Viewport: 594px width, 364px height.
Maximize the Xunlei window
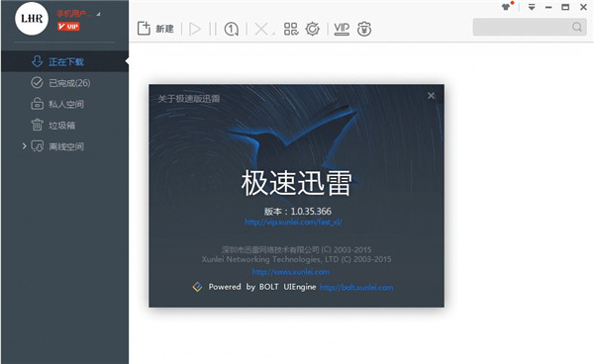pyautogui.click(x=565, y=7)
